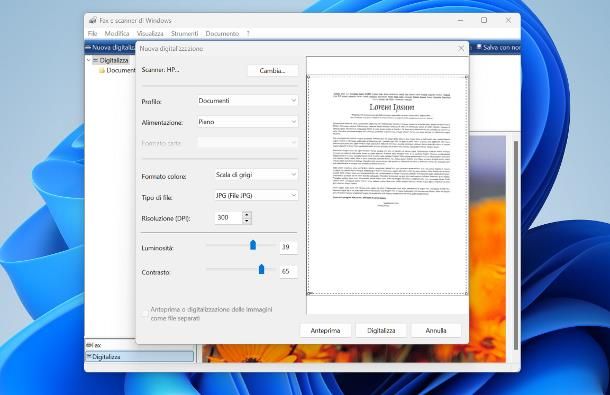Click the Risoluzione DPI value field

228,218
